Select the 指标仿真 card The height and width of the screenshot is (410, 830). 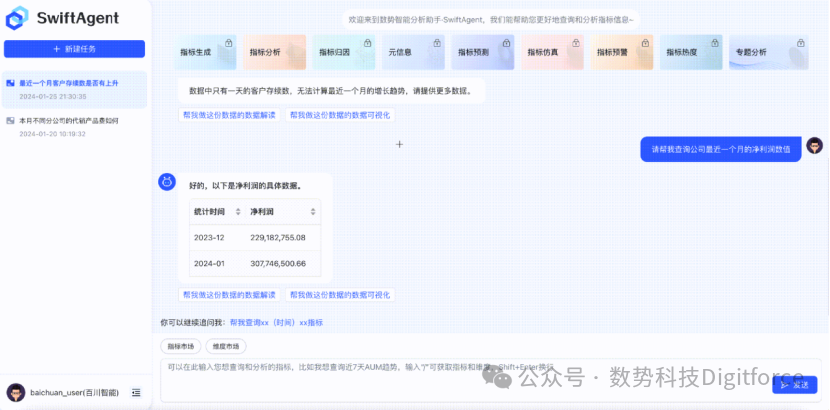point(552,52)
